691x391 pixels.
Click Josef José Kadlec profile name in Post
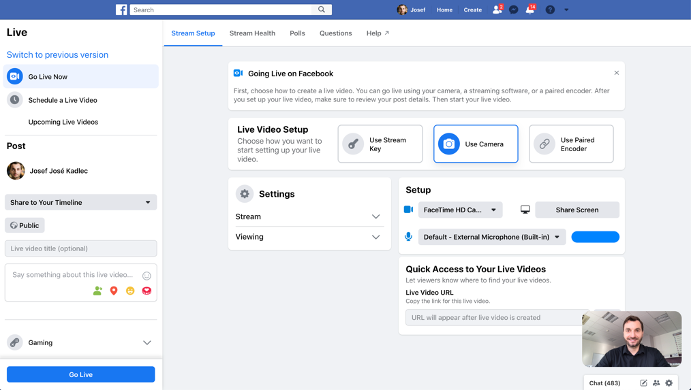[59, 171]
